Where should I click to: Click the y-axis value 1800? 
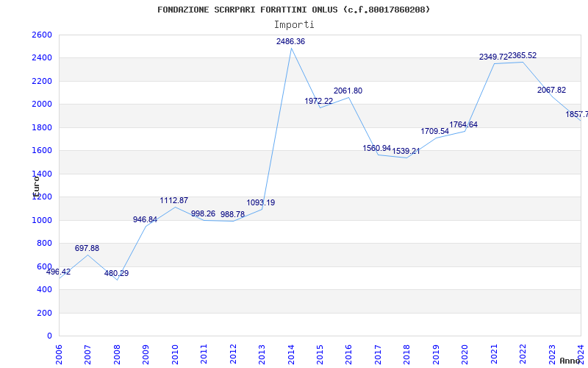tap(43, 127)
